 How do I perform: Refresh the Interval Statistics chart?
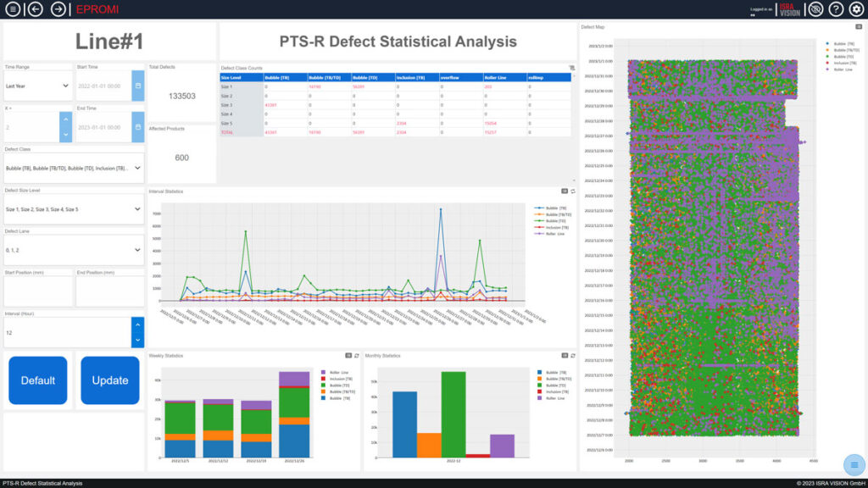572,191
